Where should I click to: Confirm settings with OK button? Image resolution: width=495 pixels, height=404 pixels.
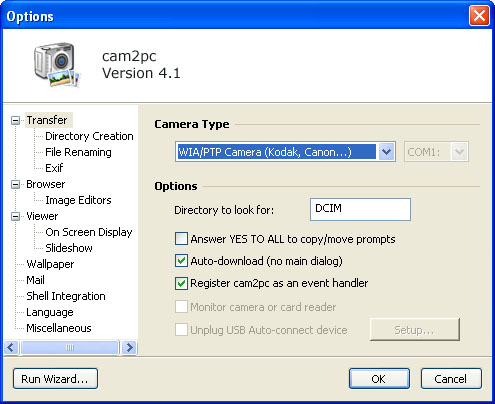(x=379, y=379)
